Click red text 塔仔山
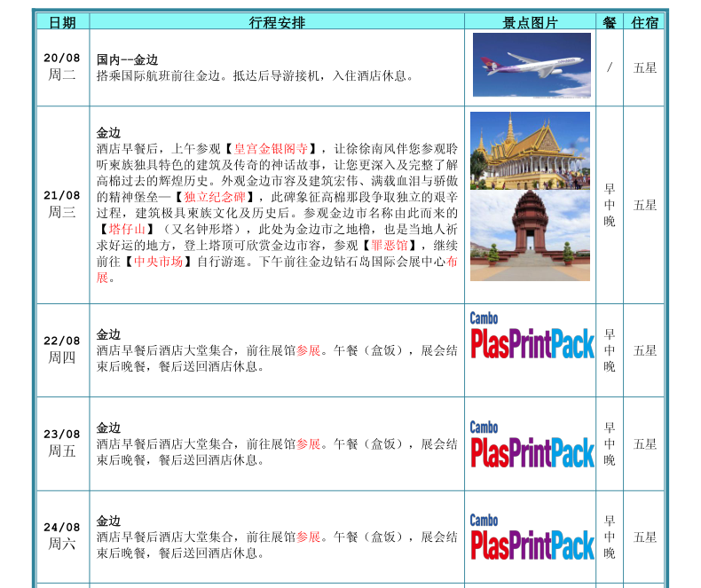Screen dimensions: 701x588 pyautogui.click(x=128, y=229)
